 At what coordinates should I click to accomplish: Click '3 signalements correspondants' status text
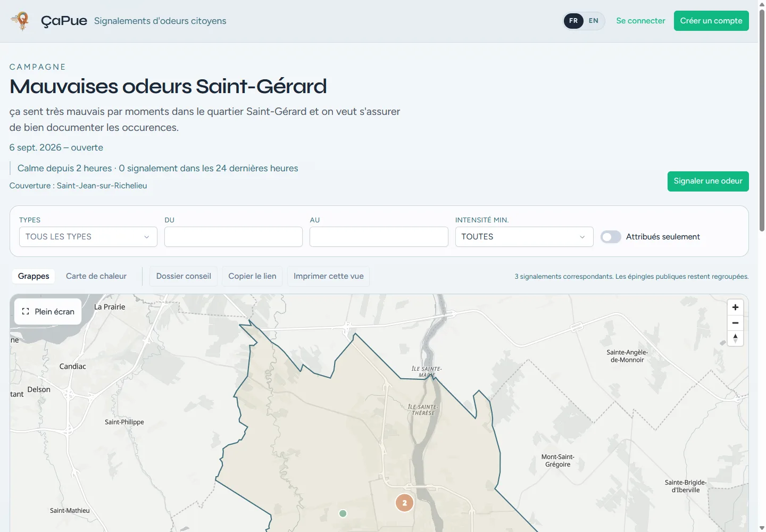(631, 277)
